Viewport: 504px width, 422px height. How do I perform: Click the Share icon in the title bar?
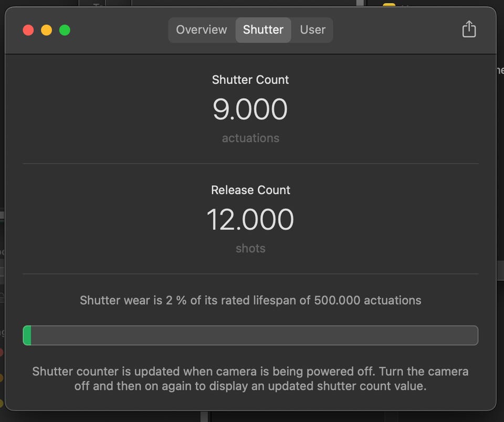pos(469,29)
